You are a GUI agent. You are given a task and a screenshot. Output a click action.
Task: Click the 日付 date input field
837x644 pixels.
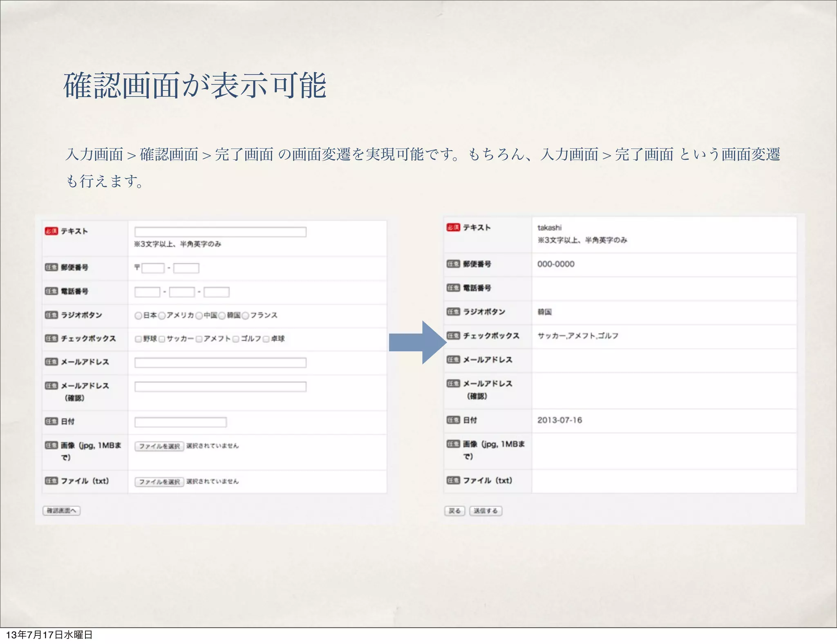(181, 422)
